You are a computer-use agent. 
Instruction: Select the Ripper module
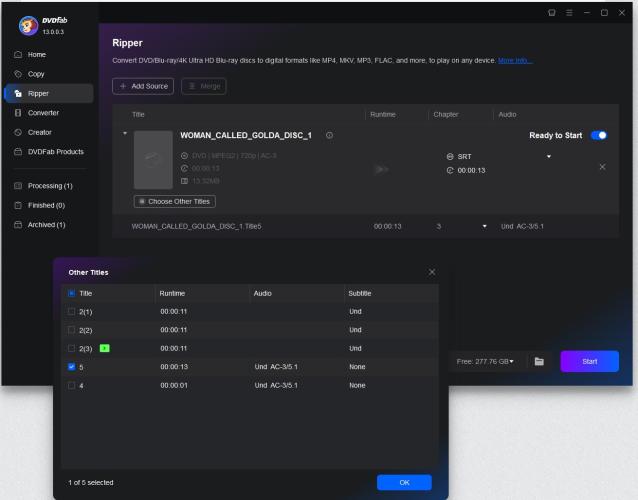tap(49, 94)
